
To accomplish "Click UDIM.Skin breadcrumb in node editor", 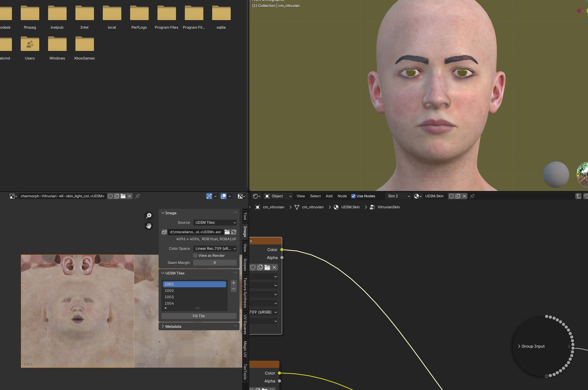I will (x=347, y=207).
